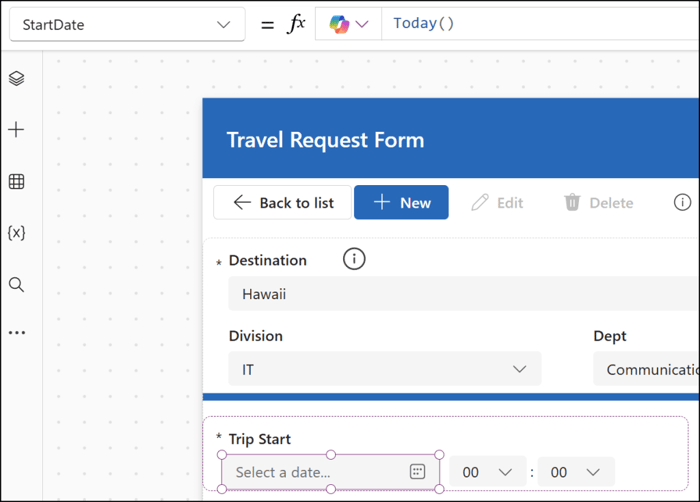The image size is (700, 502).
Task: Open the Tree view layers icon
Action: tap(16, 79)
